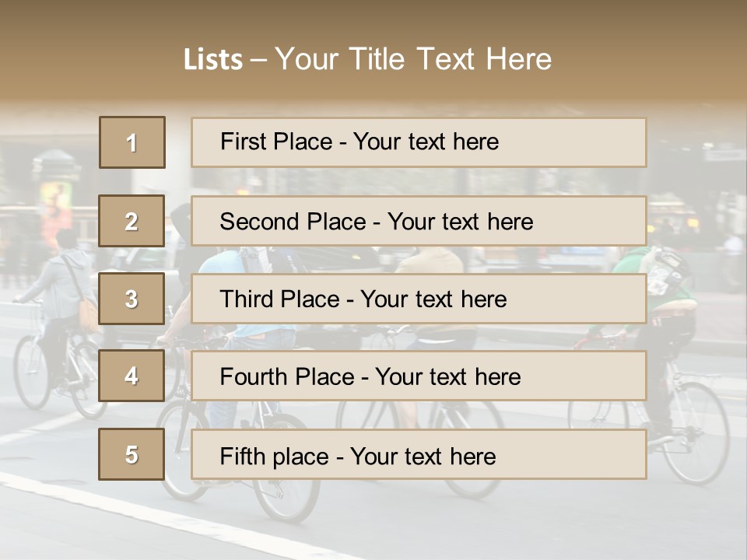Viewport: 747px width, 560px height.
Task: Click the number 1 box
Action: pyautogui.click(x=132, y=142)
